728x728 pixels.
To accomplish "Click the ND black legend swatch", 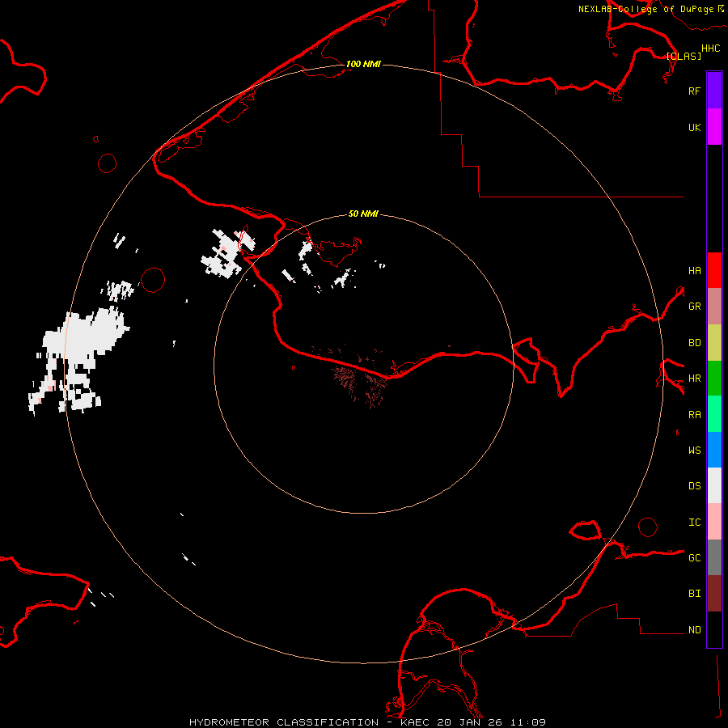I will coord(714,629).
